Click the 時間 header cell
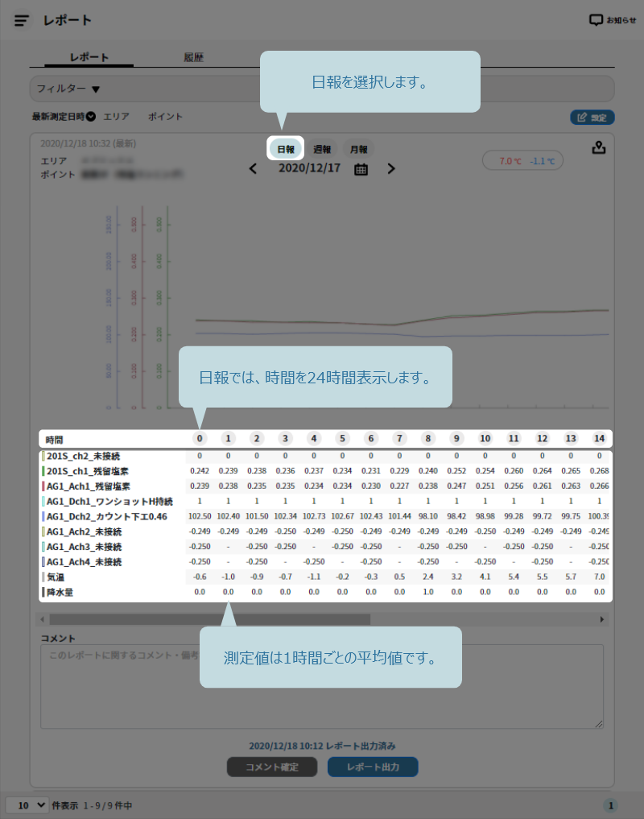The height and width of the screenshot is (819, 644). pyautogui.click(x=54, y=440)
